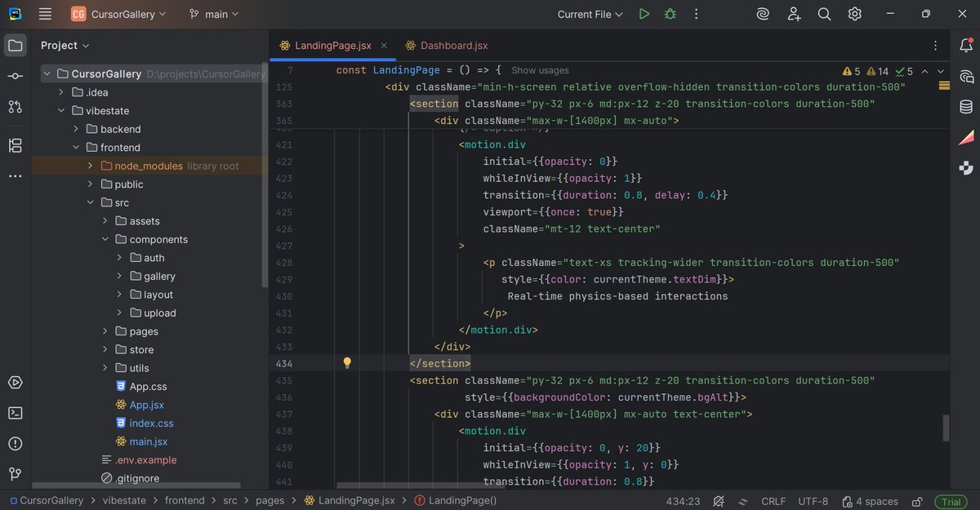
Task: Open the Problems tool window
Action: pos(15,443)
